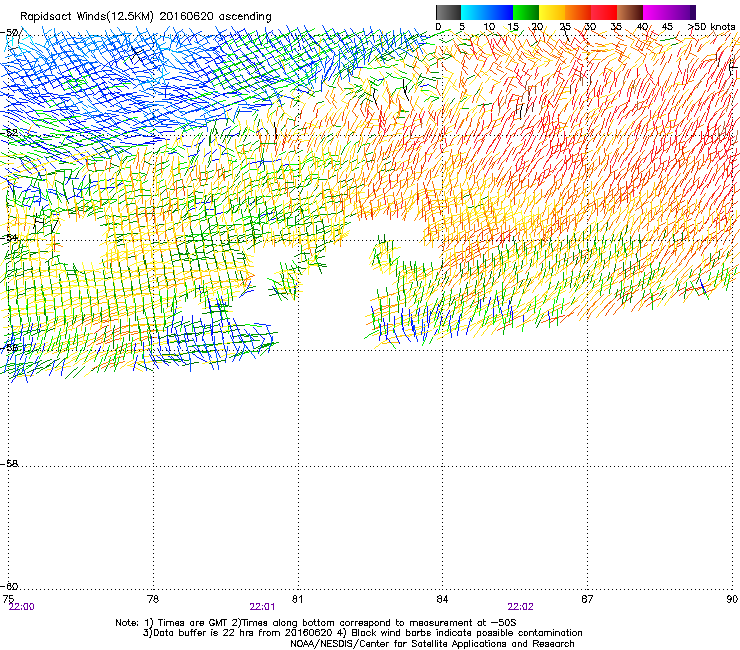Image resolution: width=740 pixels, height=650 pixels.
Task: Click the '-58' latitude axis label
Action: coord(9,464)
